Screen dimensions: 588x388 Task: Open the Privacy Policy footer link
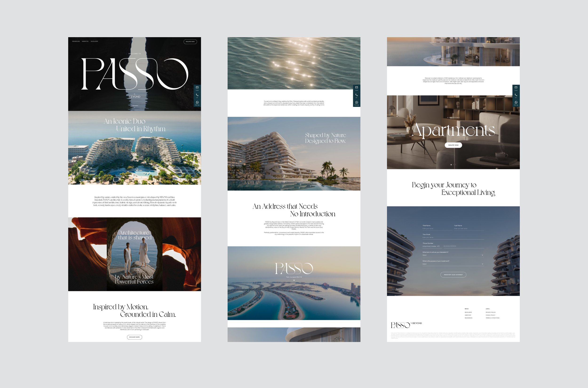pos(491,312)
